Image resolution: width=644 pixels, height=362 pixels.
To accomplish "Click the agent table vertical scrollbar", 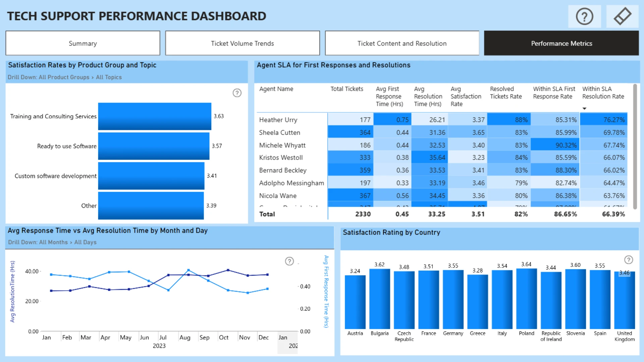I will 635,147.
